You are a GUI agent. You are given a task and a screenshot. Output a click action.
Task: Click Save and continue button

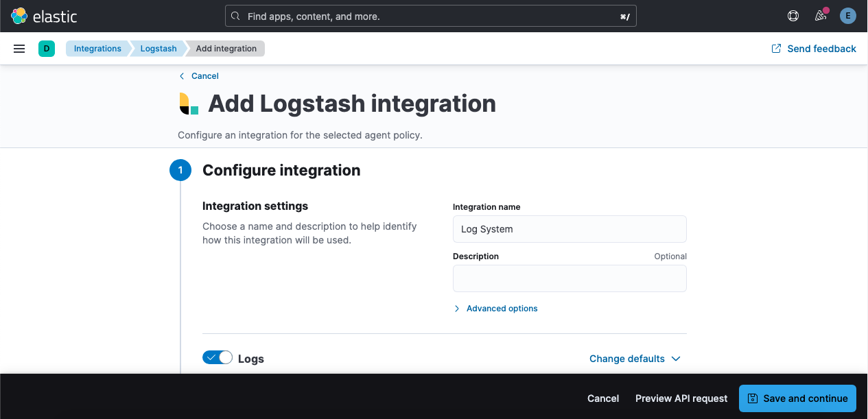(x=797, y=398)
